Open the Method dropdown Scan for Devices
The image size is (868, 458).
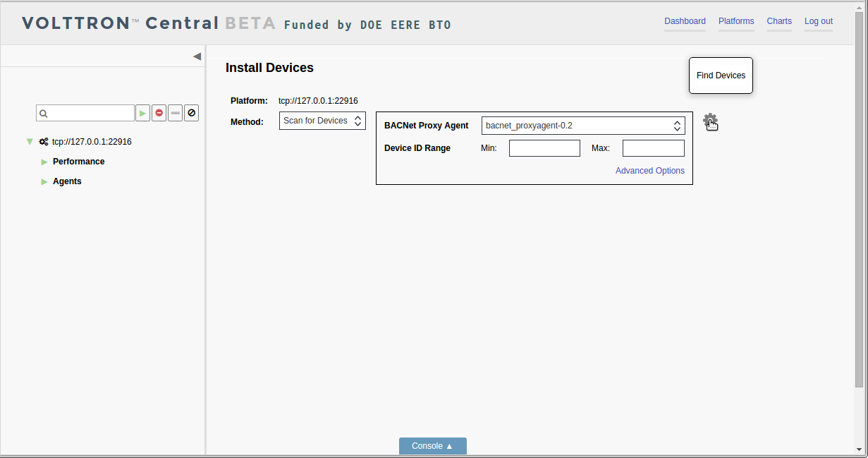pyautogui.click(x=322, y=121)
